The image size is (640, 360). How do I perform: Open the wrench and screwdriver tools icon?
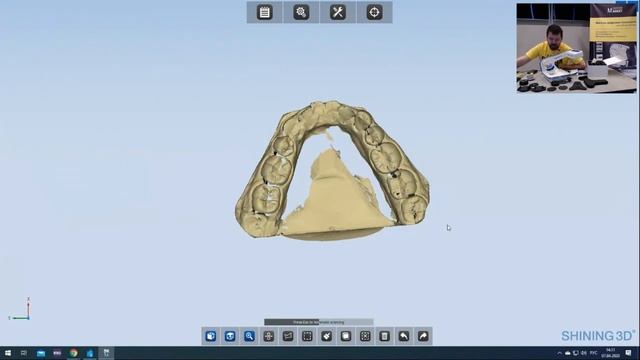click(x=338, y=12)
